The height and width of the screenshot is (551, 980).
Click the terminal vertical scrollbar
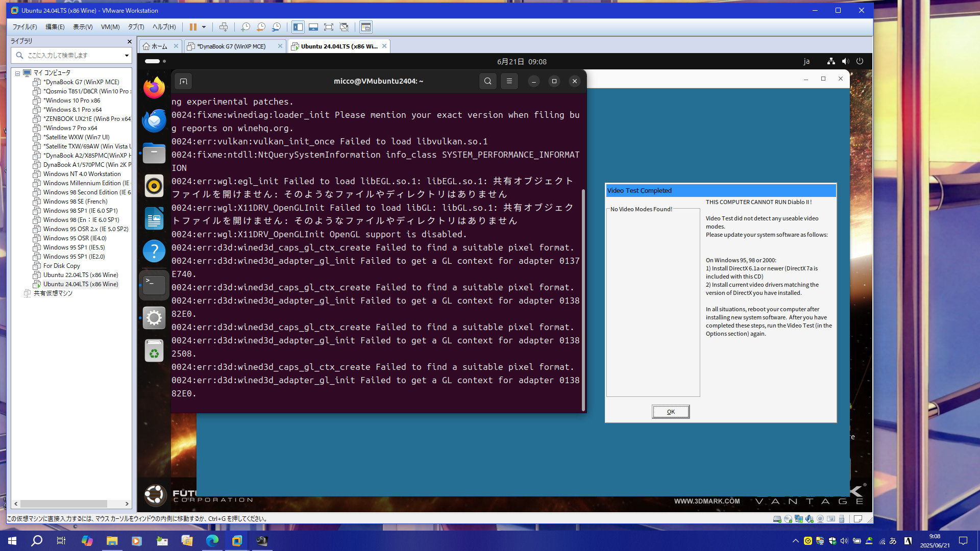[583, 299]
